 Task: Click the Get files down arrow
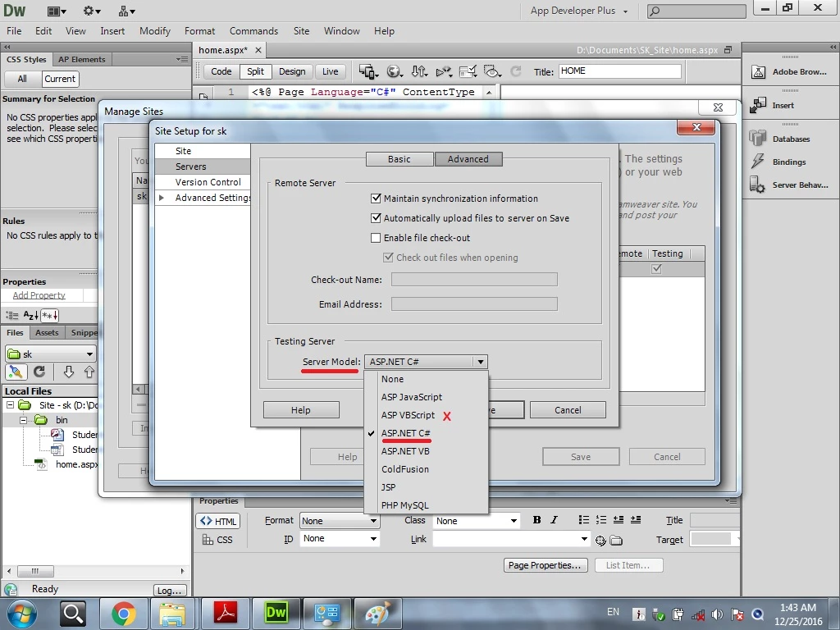point(69,372)
